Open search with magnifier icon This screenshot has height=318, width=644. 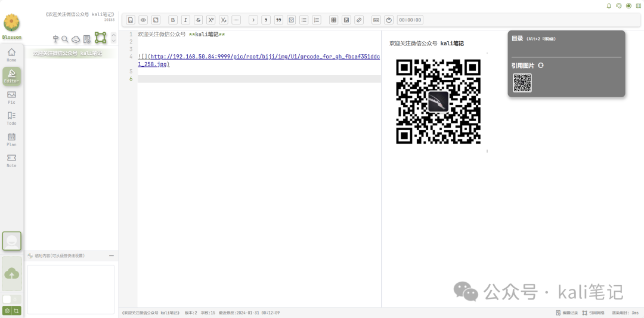(65, 39)
